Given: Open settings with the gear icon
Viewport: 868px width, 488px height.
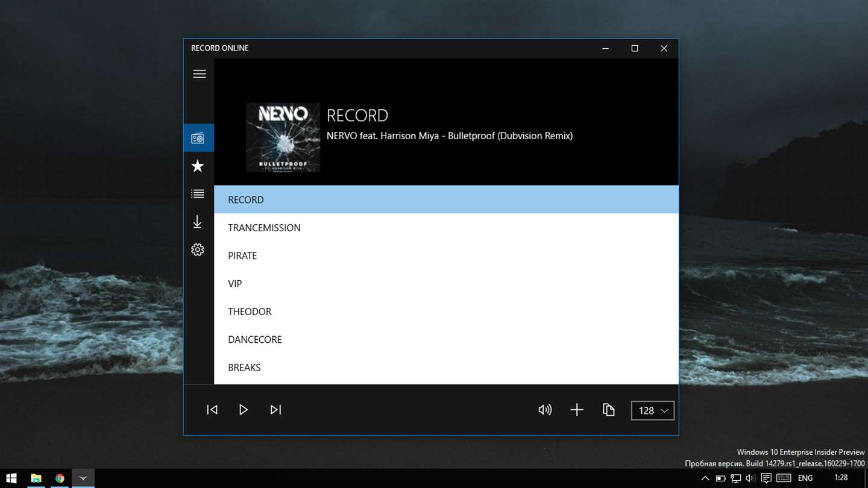Looking at the screenshot, I should 198,249.
